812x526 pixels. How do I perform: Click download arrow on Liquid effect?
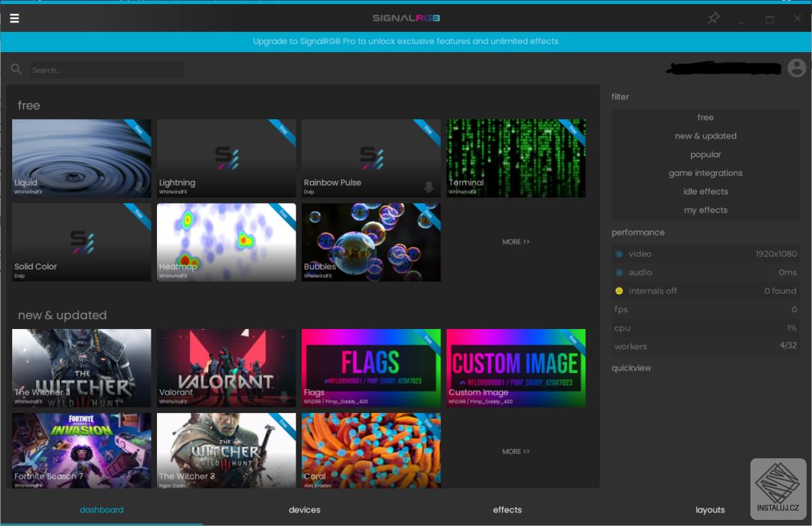click(139, 188)
